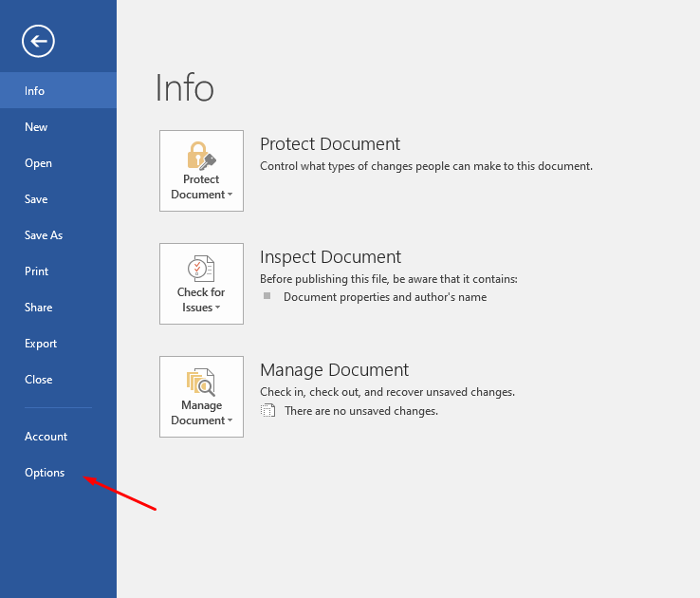The image size is (700, 598).
Task: Click 'Document properties and author's name' text
Action: (385, 297)
